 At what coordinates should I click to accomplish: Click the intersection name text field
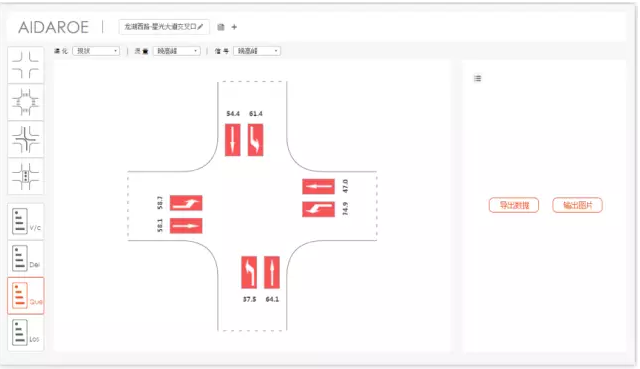pos(164,27)
